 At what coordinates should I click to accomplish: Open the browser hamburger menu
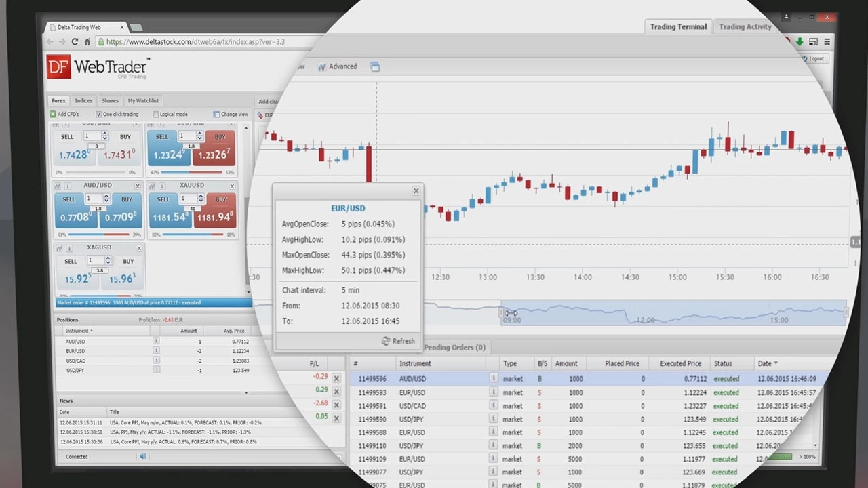pos(827,42)
